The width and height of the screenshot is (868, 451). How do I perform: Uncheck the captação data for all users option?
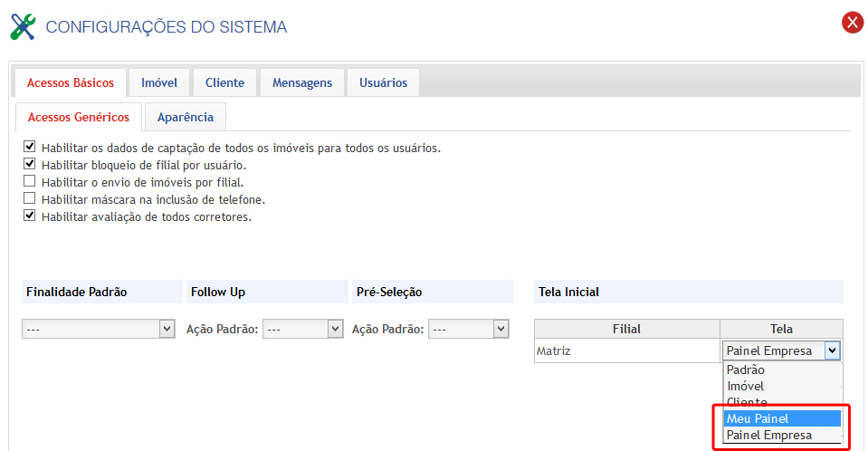30,147
